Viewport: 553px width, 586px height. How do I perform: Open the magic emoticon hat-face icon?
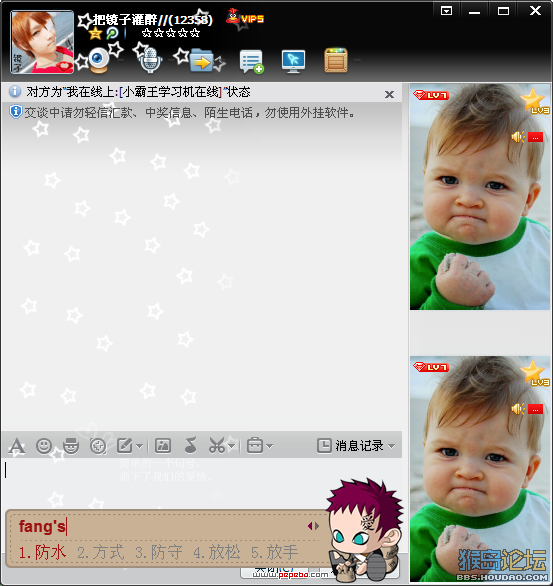point(71,445)
